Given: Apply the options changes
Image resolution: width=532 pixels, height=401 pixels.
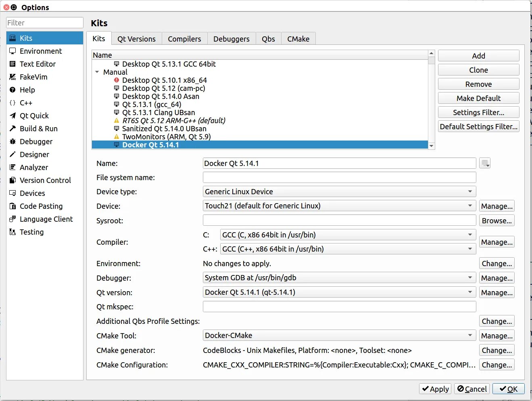Looking at the screenshot, I should tap(435, 389).
